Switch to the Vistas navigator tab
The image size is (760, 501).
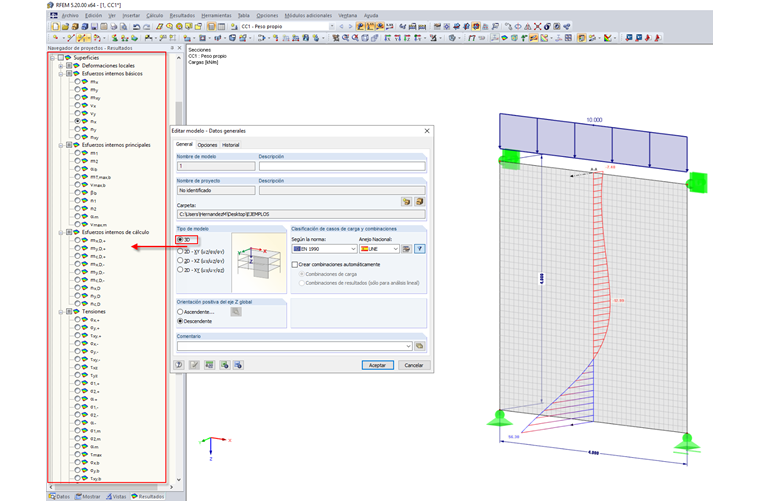click(116, 496)
